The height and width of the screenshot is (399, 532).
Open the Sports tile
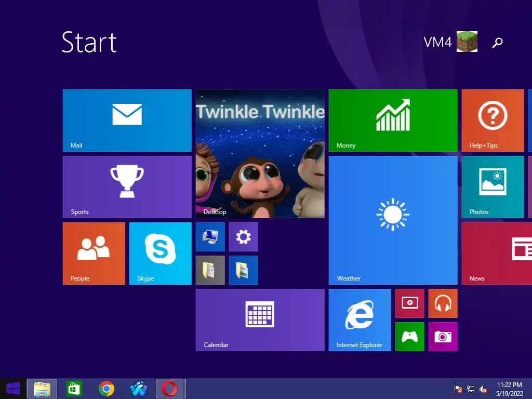click(127, 187)
